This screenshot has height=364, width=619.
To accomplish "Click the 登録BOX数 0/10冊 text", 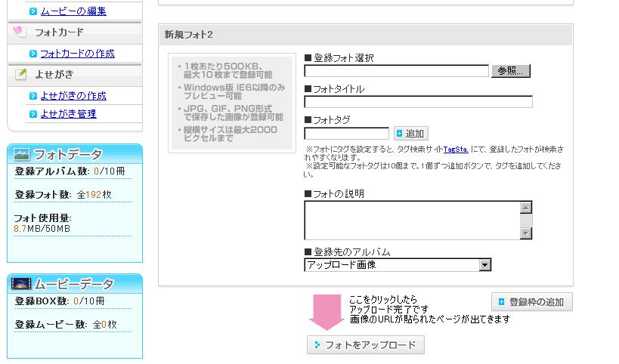I will [60, 301].
